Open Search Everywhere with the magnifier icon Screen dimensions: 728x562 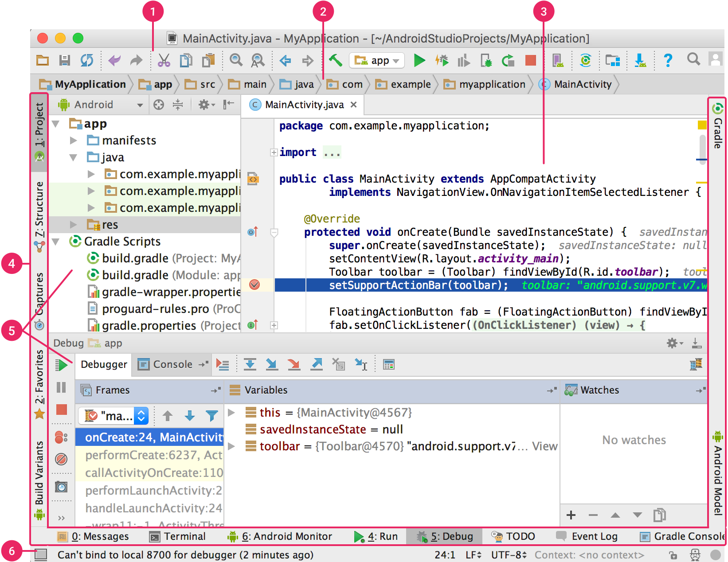tap(693, 60)
